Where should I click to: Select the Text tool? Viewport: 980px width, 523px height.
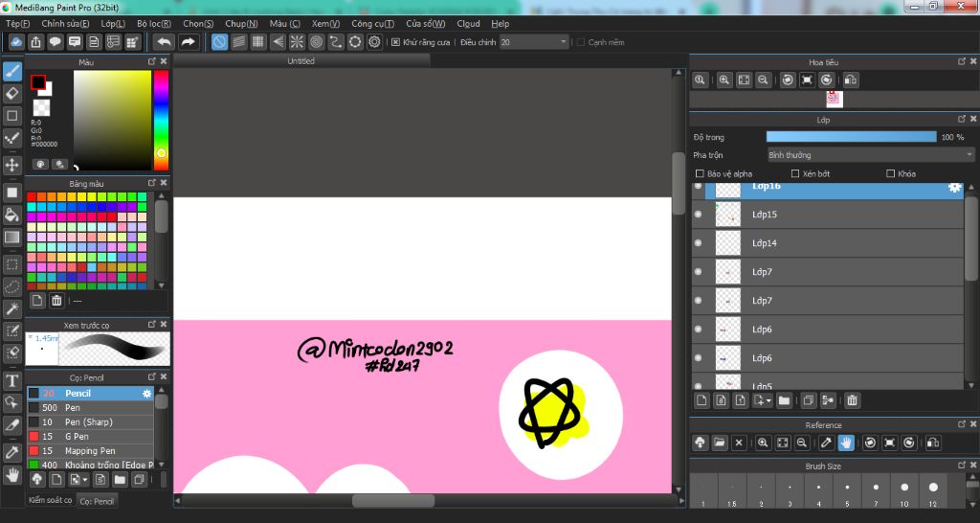11,380
